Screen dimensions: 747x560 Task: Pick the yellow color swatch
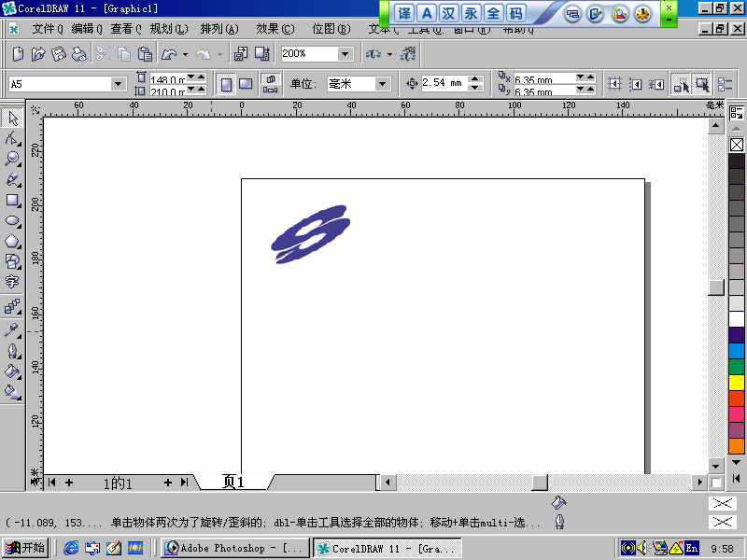(737, 383)
